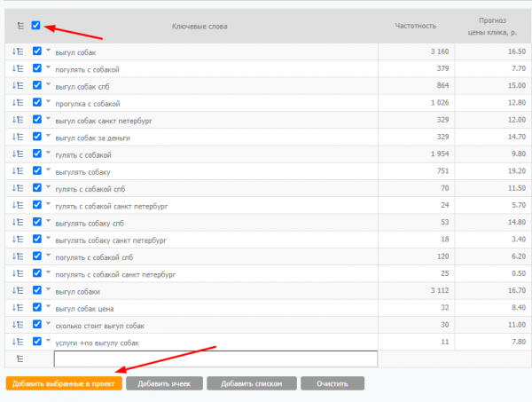Click the sort icon beside 'выгул собак' row
Viewport: 532px width, 402px height.
[x=17, y=51]
